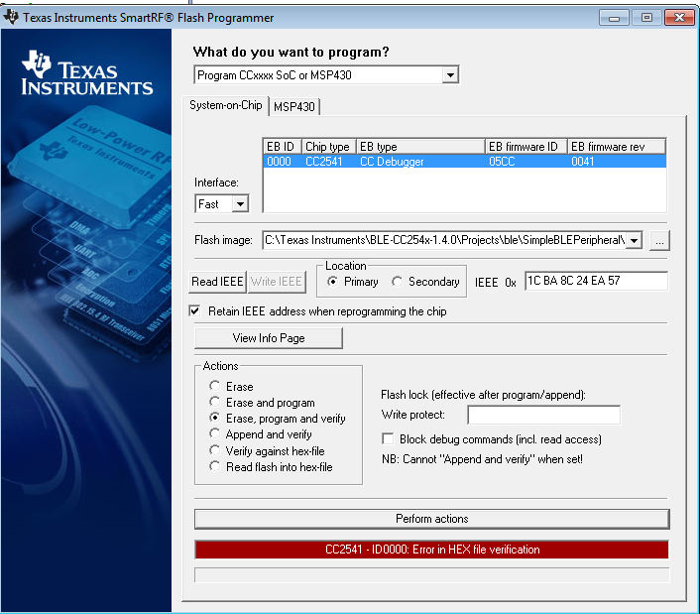
Task: Minimize the Flash Programmer window
Action: [x=615, y=18]
